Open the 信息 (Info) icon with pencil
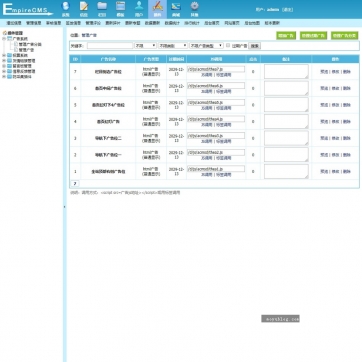Screen dimensions: 362x362 [84, 9]
